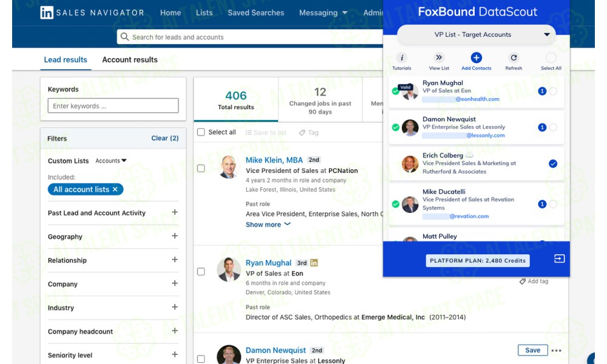Expand the Company headcount filter
This screenshot has height=364, width=607.
tap(175, 331)
